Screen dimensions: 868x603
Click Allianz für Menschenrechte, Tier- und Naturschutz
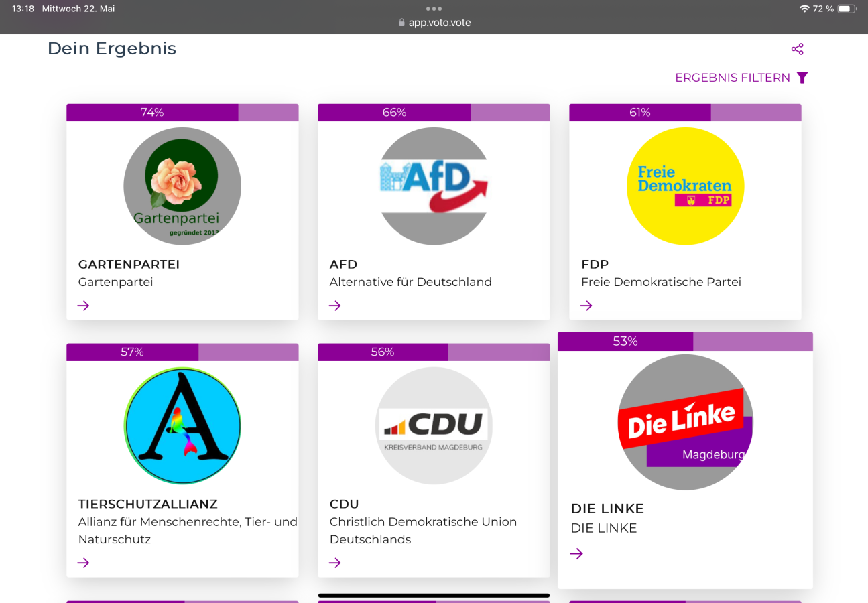188,531
